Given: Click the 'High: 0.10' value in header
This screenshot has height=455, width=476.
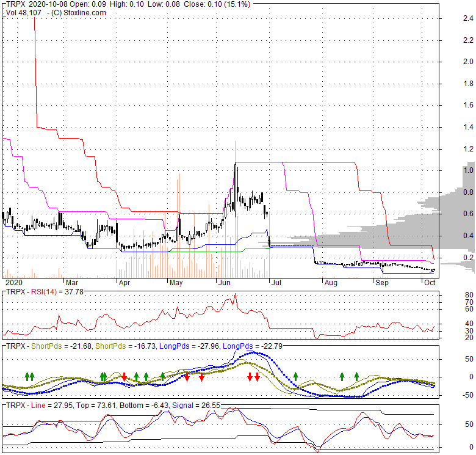Looking at the screenshot, I should pos(127,4).
